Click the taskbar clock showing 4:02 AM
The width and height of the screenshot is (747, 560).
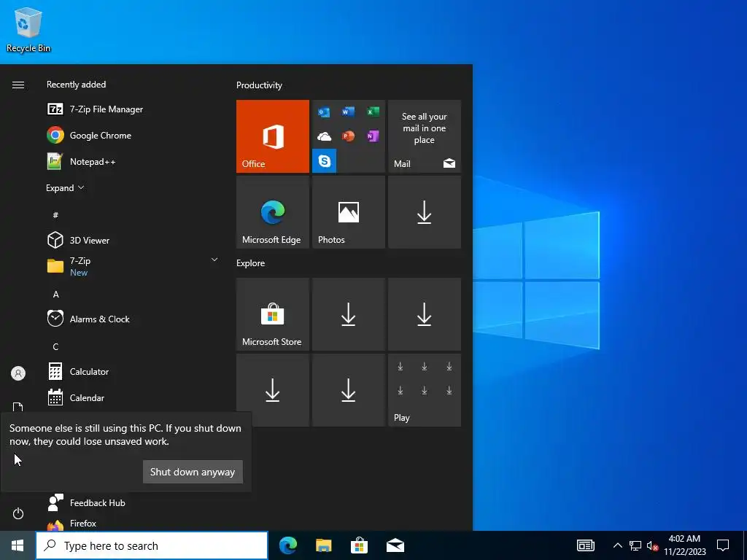(x=684, y=545)
